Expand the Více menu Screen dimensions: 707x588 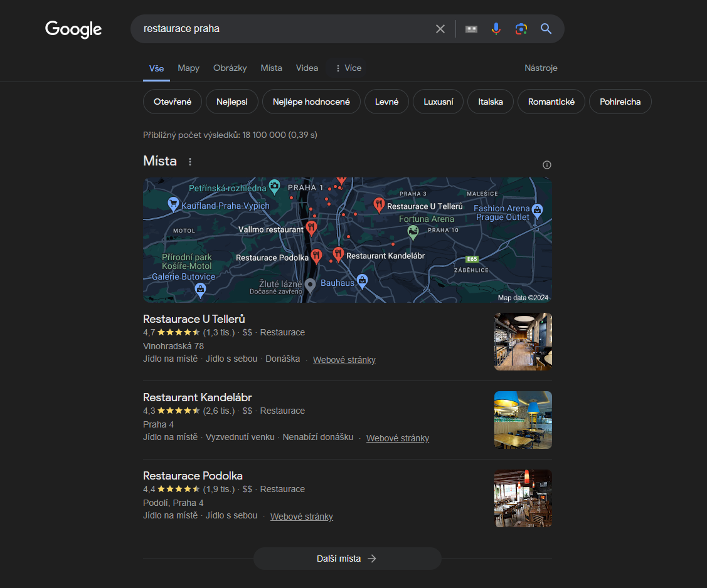(348, 68)
